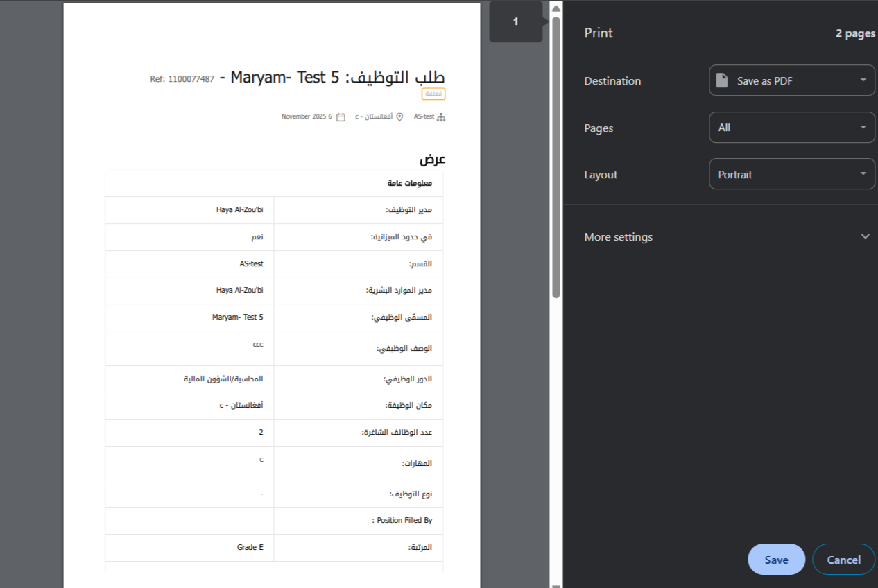
Task: Click the 2 pages count label
Action: 854,33
